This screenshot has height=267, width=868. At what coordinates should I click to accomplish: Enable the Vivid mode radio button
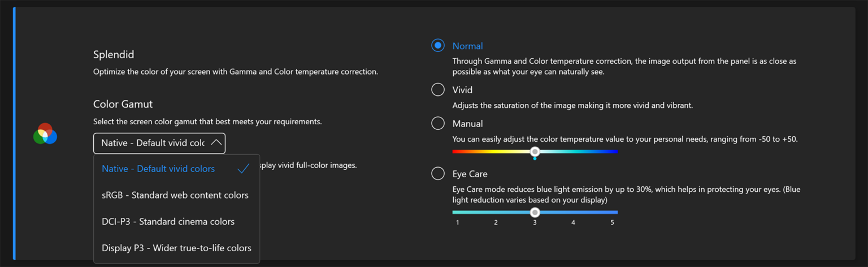[438, 89]
